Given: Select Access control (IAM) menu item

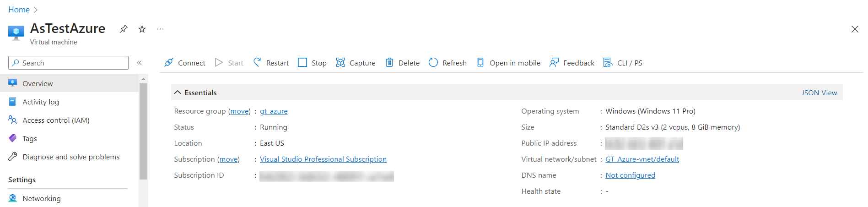Looking at the screenshot, I should (56, 120).
